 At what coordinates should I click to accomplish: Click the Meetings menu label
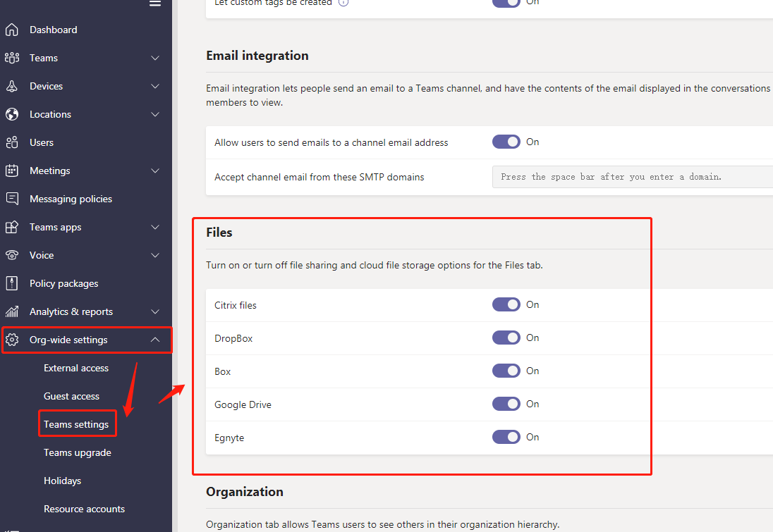point(50,171)
